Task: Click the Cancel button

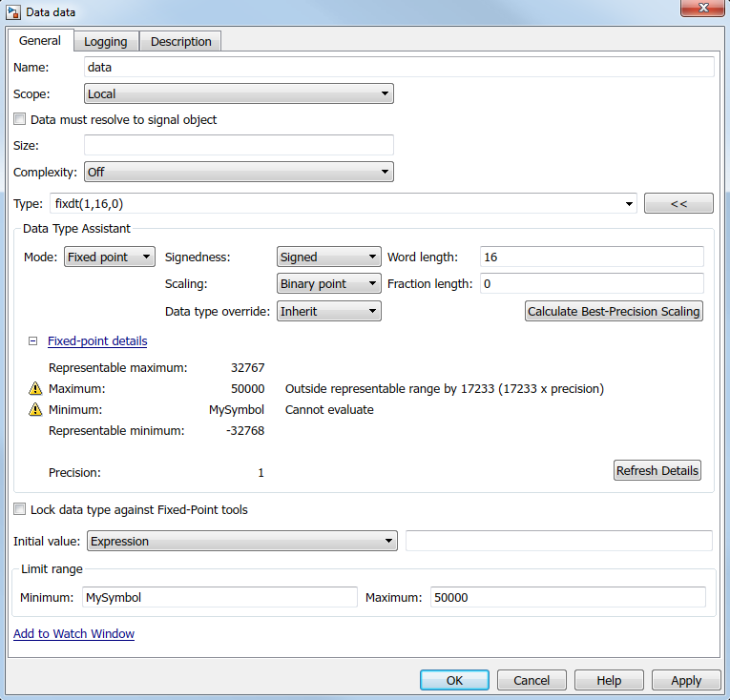Action: tap(532, 680)
